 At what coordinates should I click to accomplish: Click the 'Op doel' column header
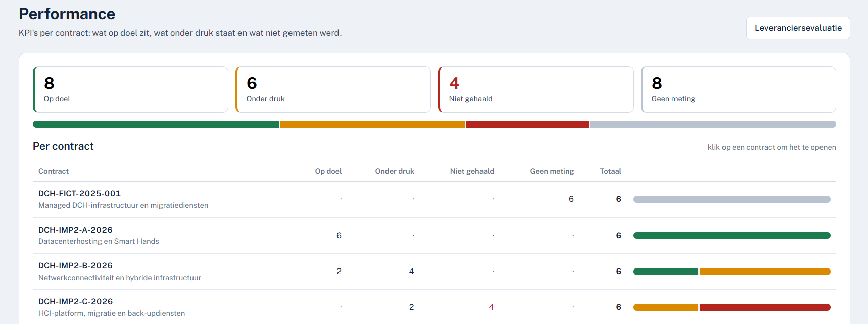(328, 171)
